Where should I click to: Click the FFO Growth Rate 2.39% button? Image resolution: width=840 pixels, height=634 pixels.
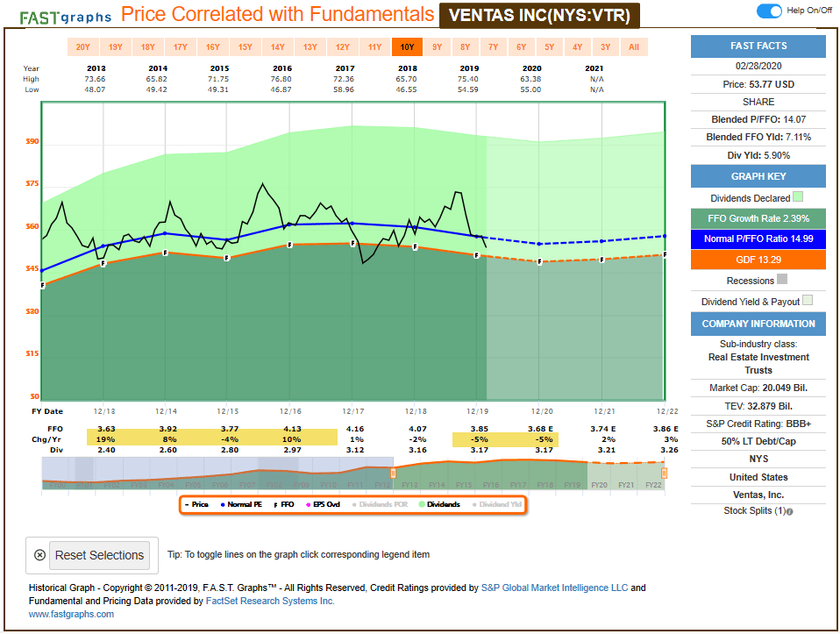(758, 218)
